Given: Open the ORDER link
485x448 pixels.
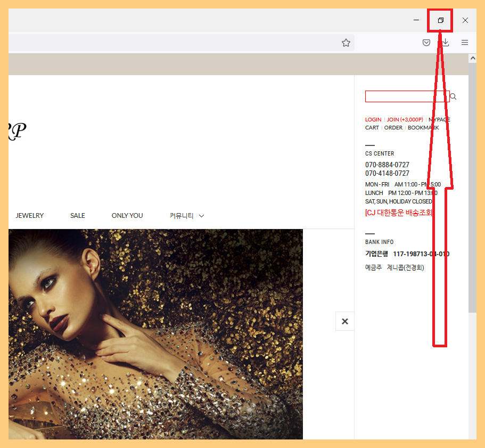Looking at the screenshot, I should point(393,128).
